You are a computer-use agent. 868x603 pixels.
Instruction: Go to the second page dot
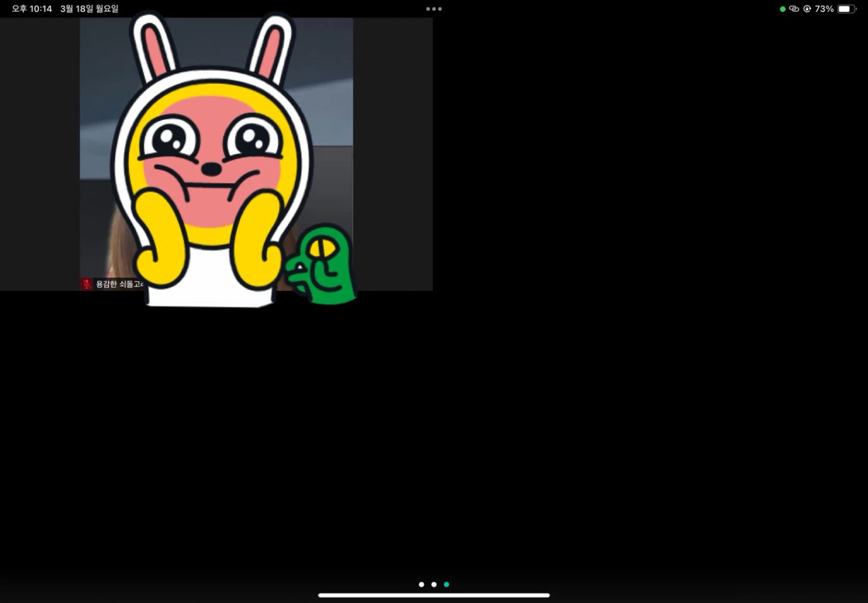coord(434,585)
